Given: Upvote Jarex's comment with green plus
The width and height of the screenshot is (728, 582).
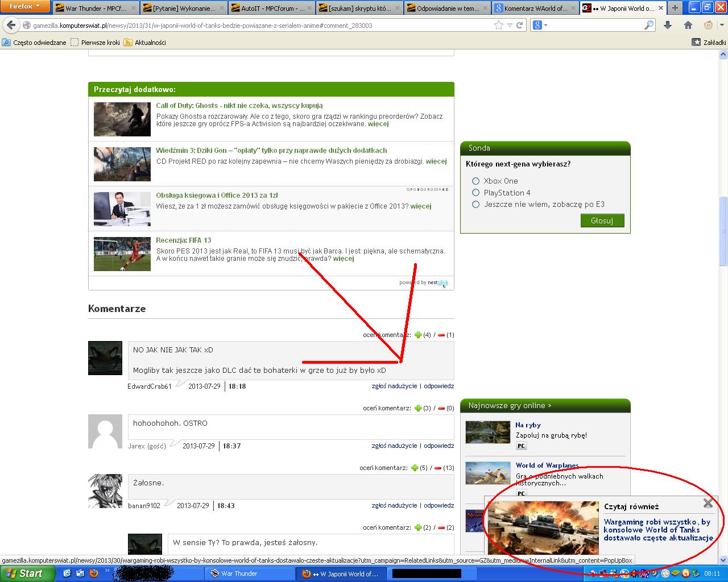Looking at the screenshot, I should 418,409.
